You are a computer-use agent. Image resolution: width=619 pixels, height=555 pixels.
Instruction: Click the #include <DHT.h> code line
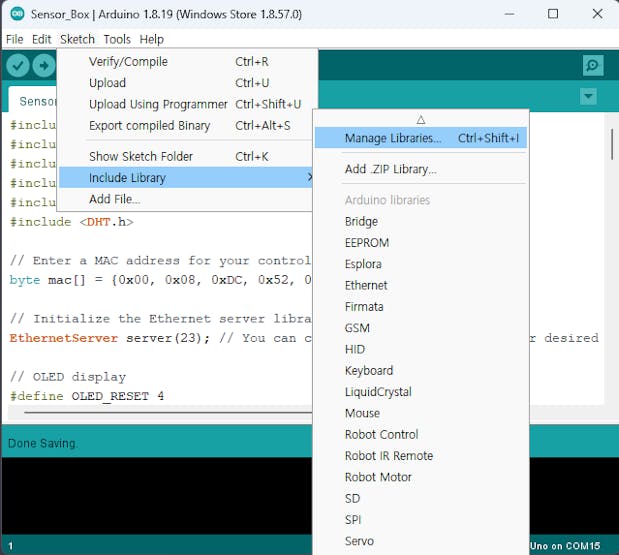(x=71, y=222)
